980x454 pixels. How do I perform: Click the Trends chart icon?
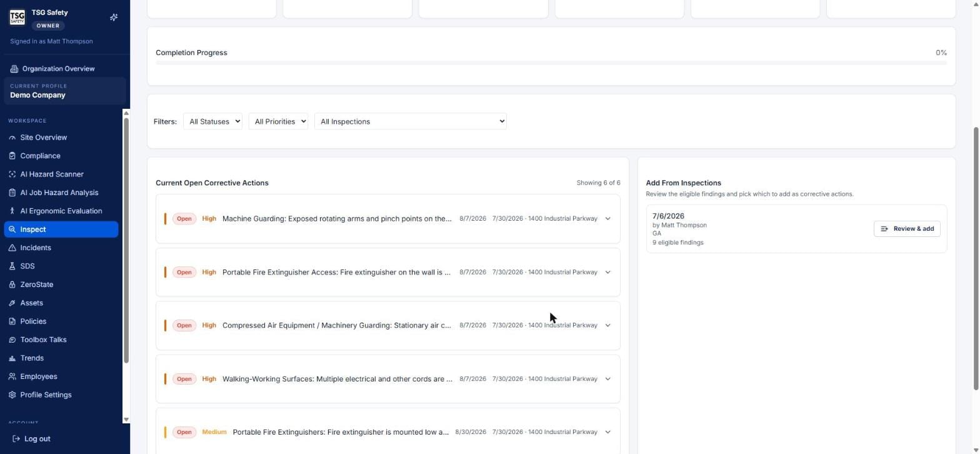pyautogui.click(x=12, y=358)
